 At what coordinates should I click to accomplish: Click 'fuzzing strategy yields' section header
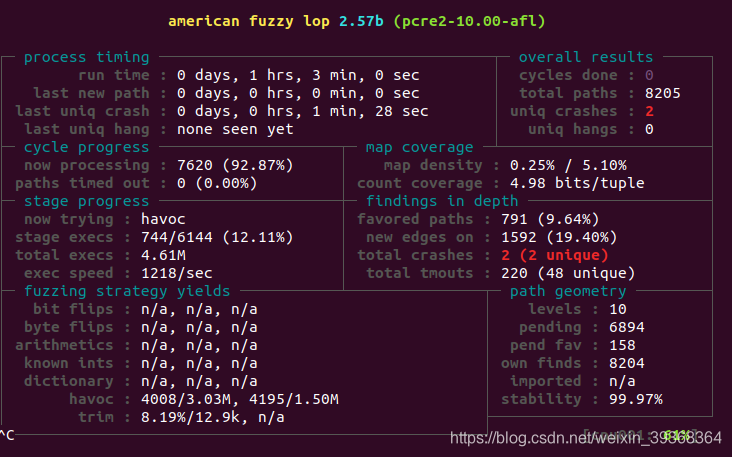[x=127, y=291]
